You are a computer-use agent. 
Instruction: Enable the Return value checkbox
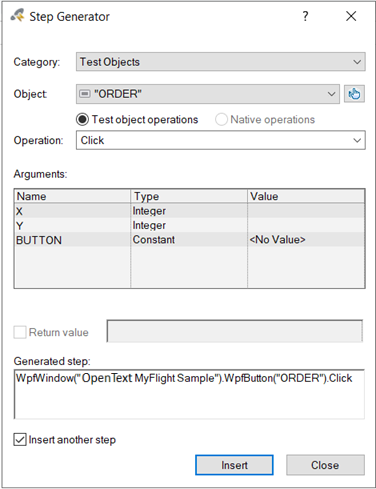(x=20, y=332)
